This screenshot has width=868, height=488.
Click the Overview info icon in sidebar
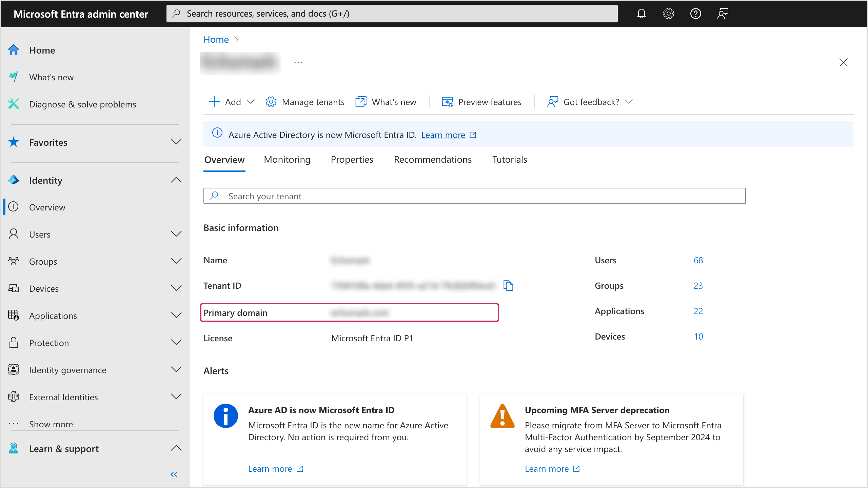(14, 207)
